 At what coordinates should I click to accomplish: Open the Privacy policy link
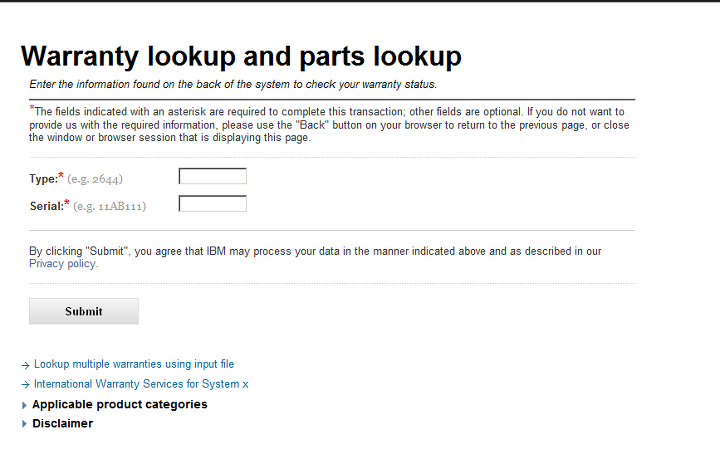coord(63,263)
